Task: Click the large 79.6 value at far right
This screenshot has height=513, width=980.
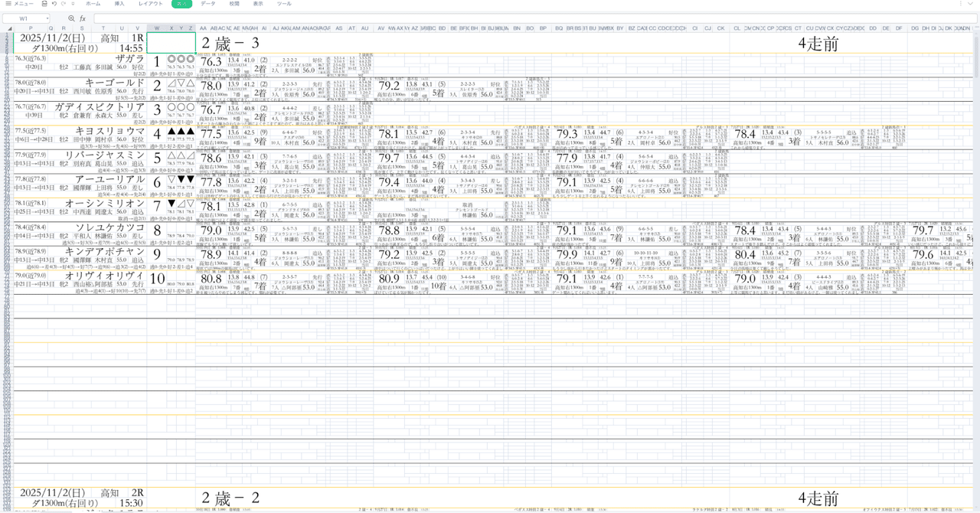Action: coord(923,255)
